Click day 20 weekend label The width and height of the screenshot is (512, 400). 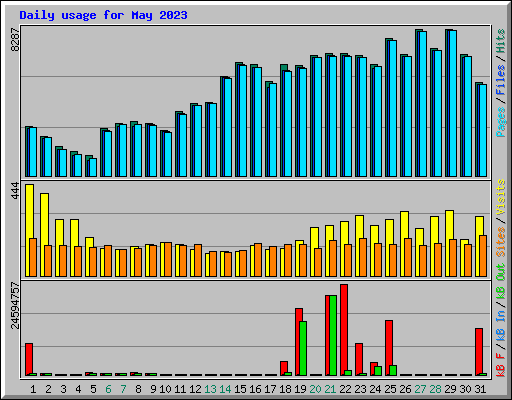[x=315, y=389]
